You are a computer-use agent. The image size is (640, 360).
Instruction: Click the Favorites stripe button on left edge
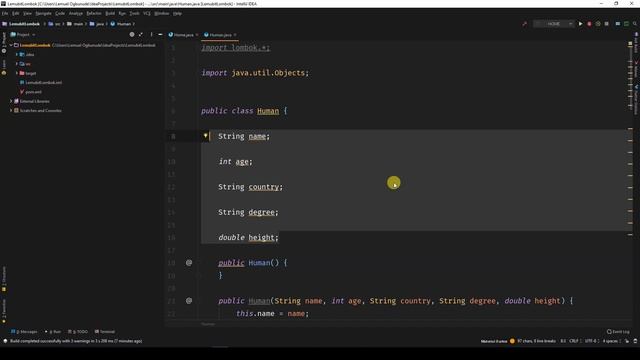pyautogui.click(x=4, y=311)
